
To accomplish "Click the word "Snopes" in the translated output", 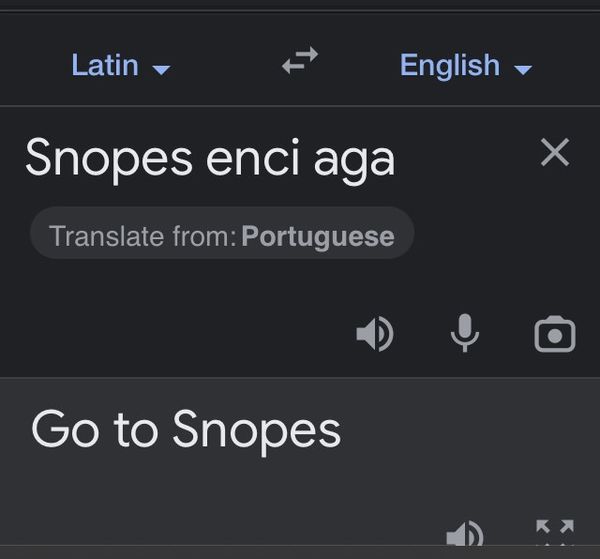I will pos(257,432).
